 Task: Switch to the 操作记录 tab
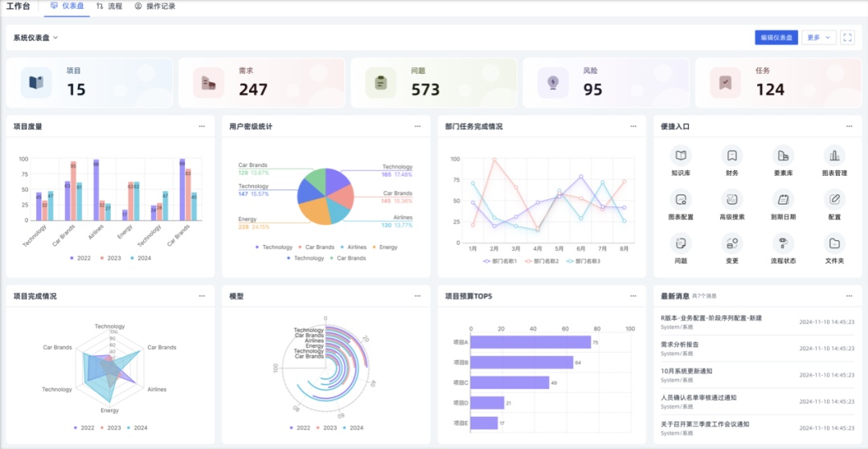click(x=155, y=6)
